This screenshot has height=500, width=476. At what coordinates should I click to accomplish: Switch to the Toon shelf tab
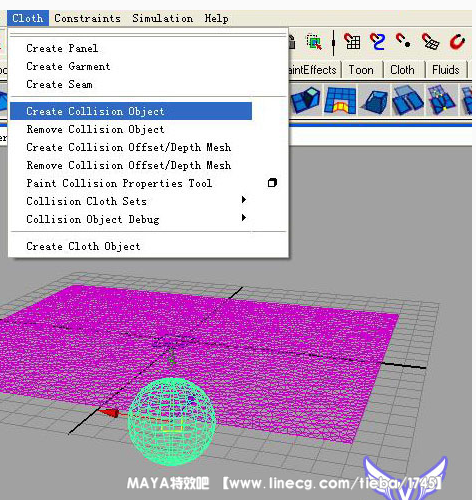pos(361,70)
